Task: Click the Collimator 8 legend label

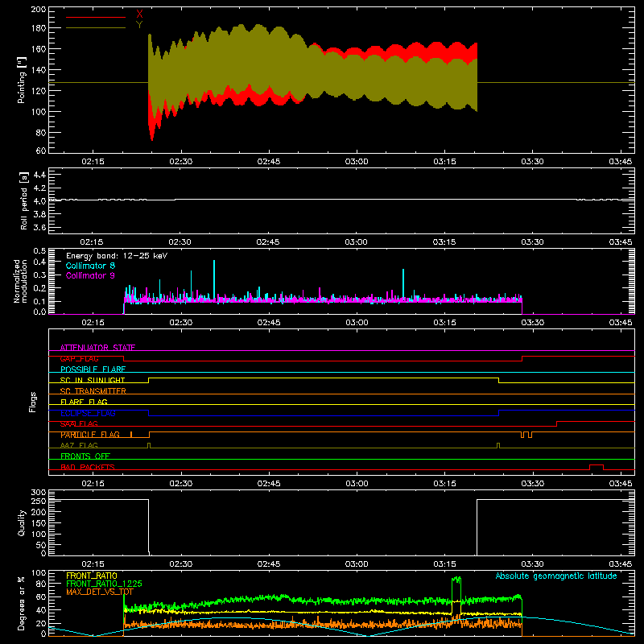Action: point(90,266)
